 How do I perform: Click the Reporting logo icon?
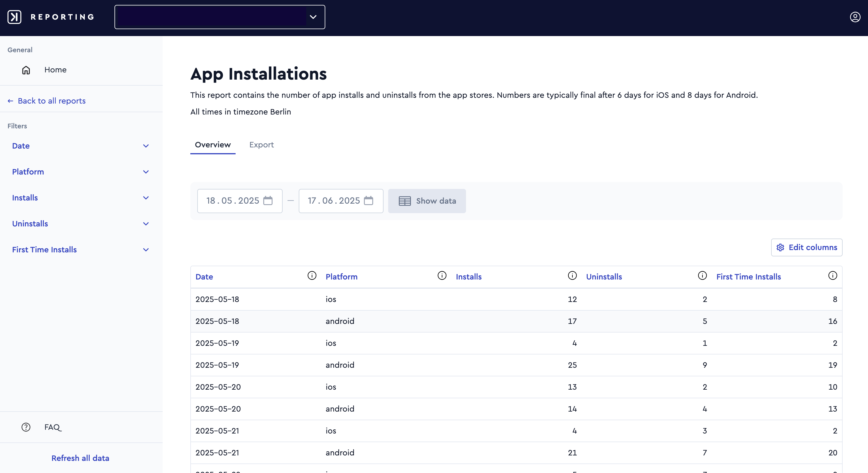14,17
